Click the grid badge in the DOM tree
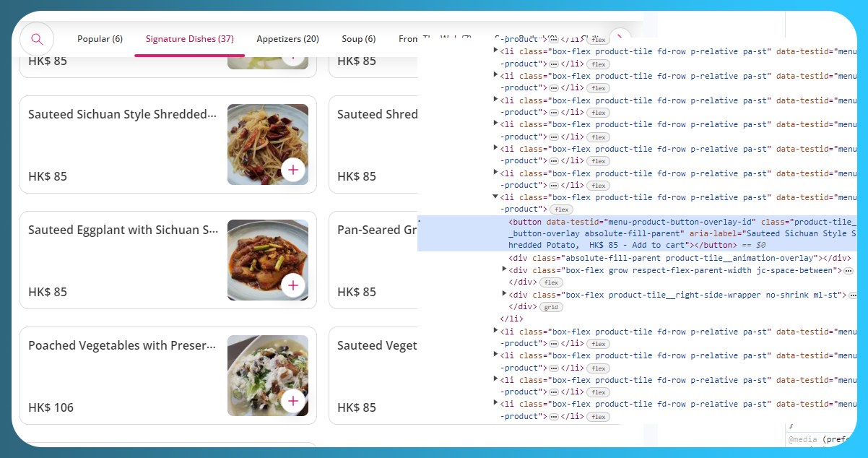The height and width of the screenshot is (458, 868). click(551, 307)
